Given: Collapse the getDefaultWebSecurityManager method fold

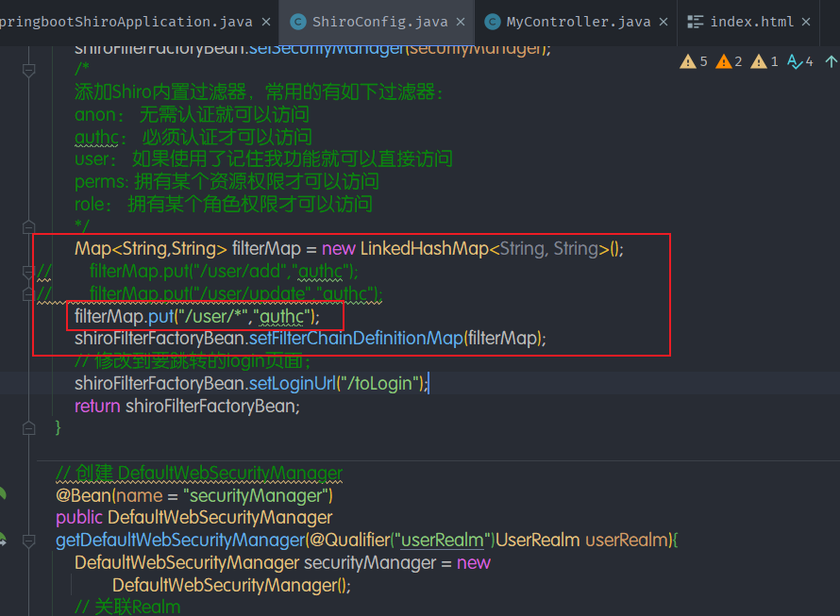Looking at the screenshot, I should (x=28, y=540).
